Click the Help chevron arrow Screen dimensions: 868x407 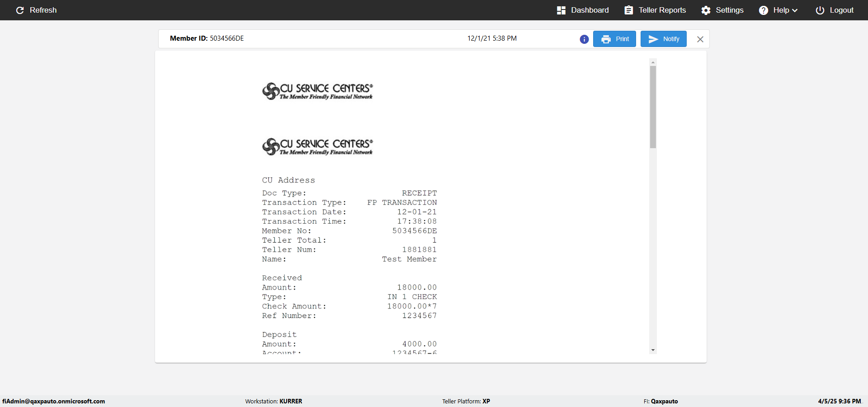coord(795,10)
